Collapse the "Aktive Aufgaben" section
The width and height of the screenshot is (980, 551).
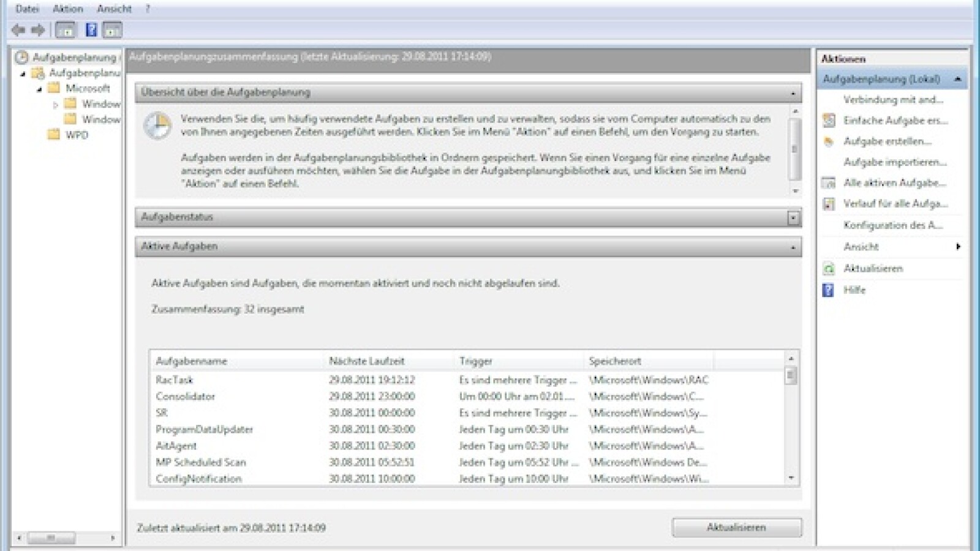point(794,247)
